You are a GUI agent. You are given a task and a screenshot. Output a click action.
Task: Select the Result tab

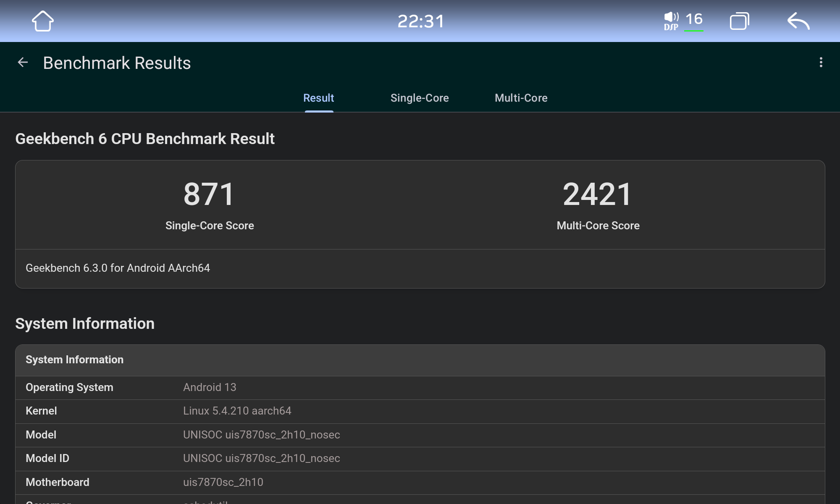pyautogui.click(x=319, y=98)
